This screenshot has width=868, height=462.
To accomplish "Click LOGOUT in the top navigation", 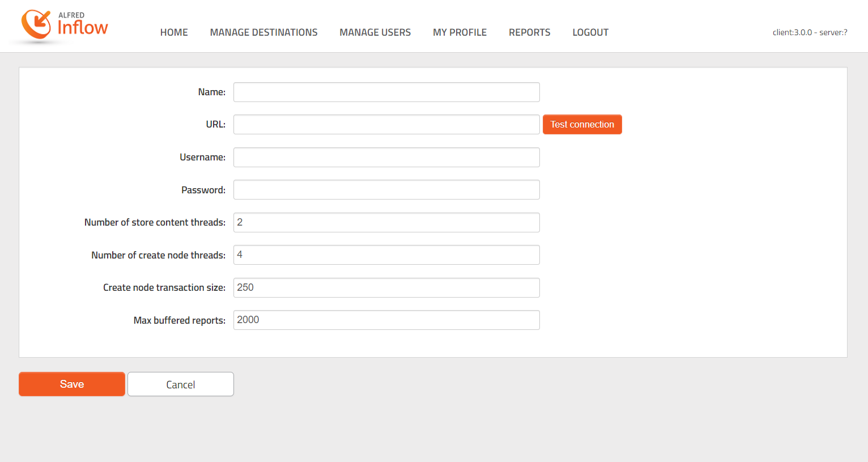I will pos(590,32).
